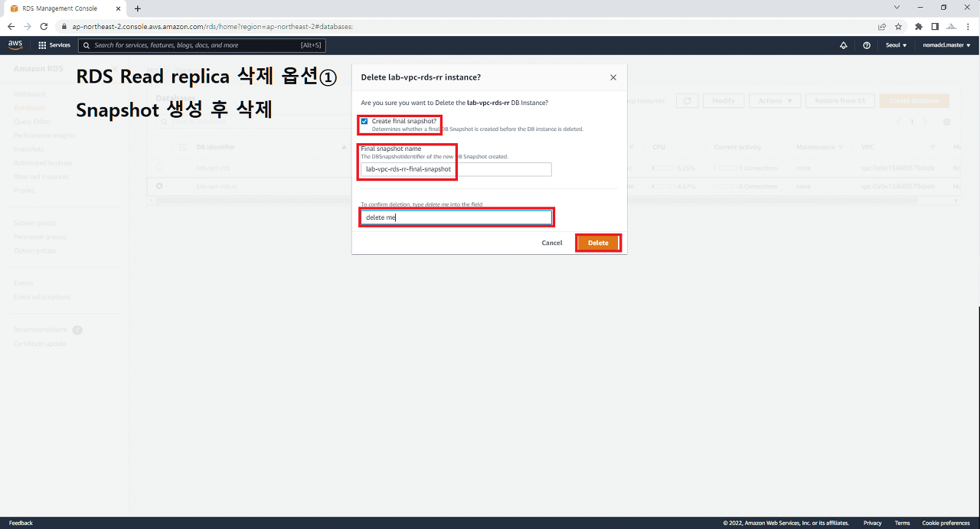Open the notifications bell icon

pos(844,45)
